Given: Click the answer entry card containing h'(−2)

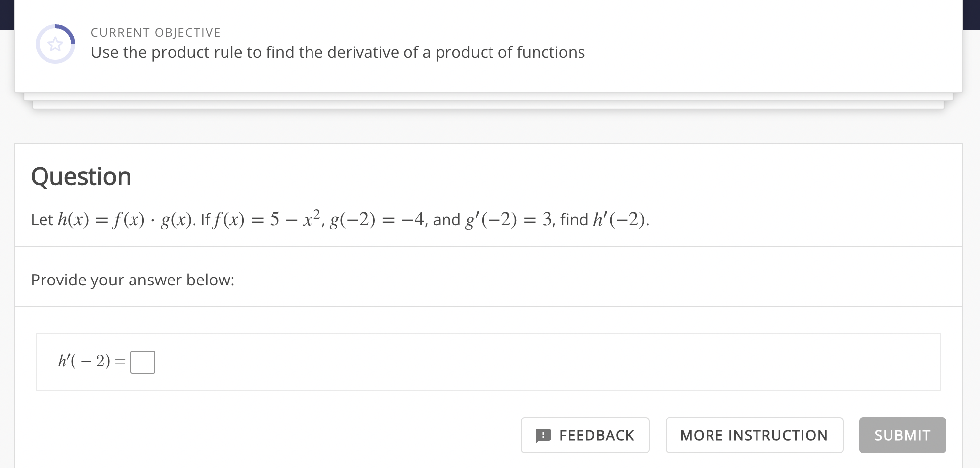Looking at the screenshot, I should [489, 362].
